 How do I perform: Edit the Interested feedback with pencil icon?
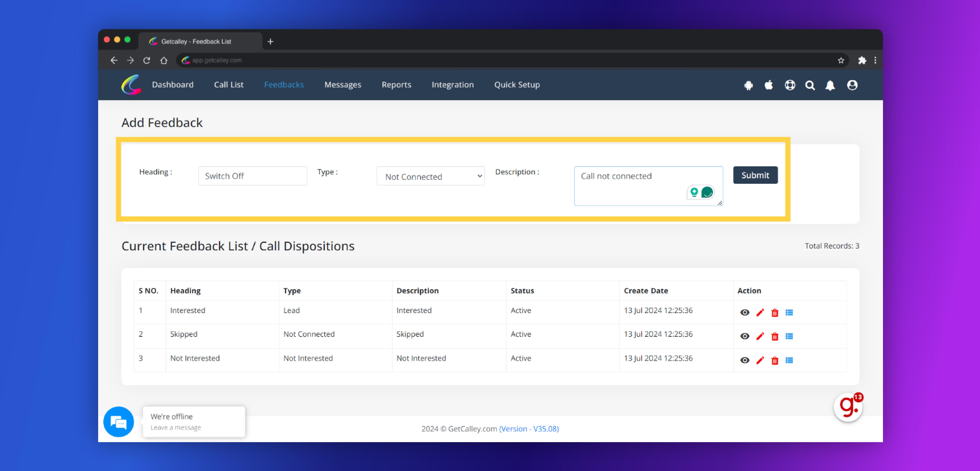click(760, 313)
